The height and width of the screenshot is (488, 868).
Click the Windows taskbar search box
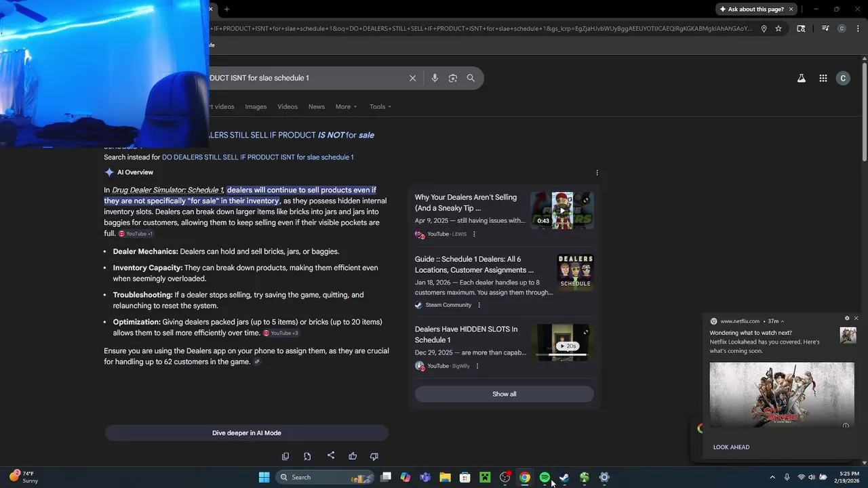(x=325, y=477)
